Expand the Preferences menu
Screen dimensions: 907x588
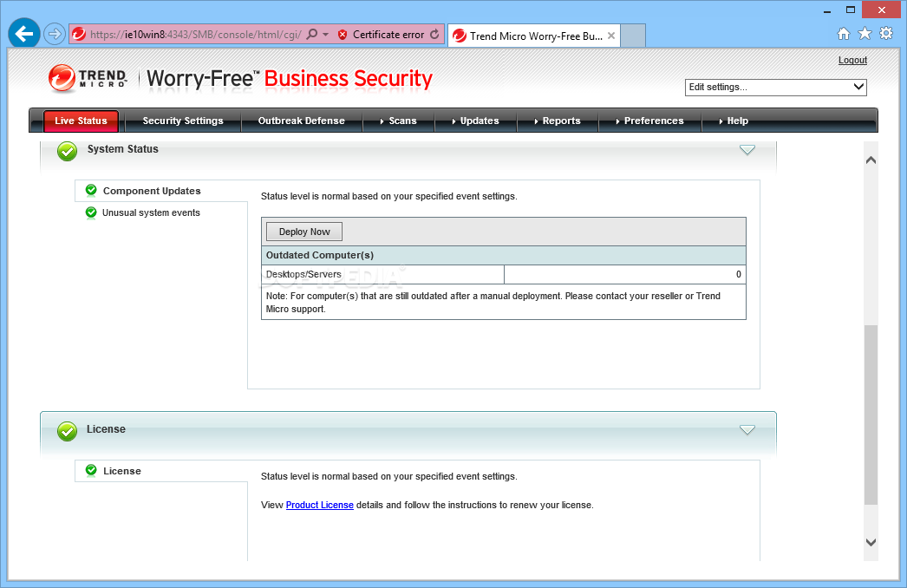[x=650, y=121]
